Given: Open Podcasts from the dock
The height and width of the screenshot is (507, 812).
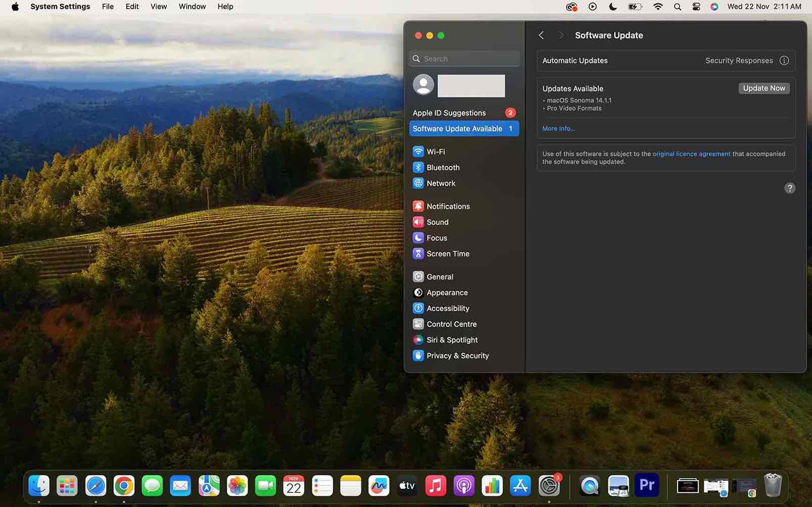Looking at the screenshot, I should tap(463, 486).
